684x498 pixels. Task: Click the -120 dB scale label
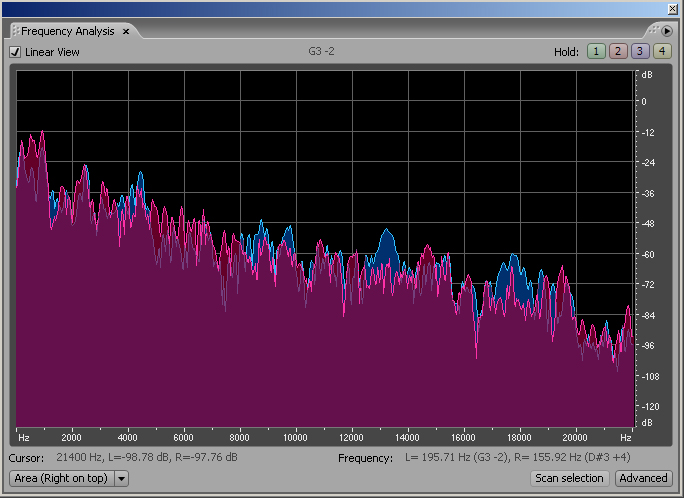(650, 406)
